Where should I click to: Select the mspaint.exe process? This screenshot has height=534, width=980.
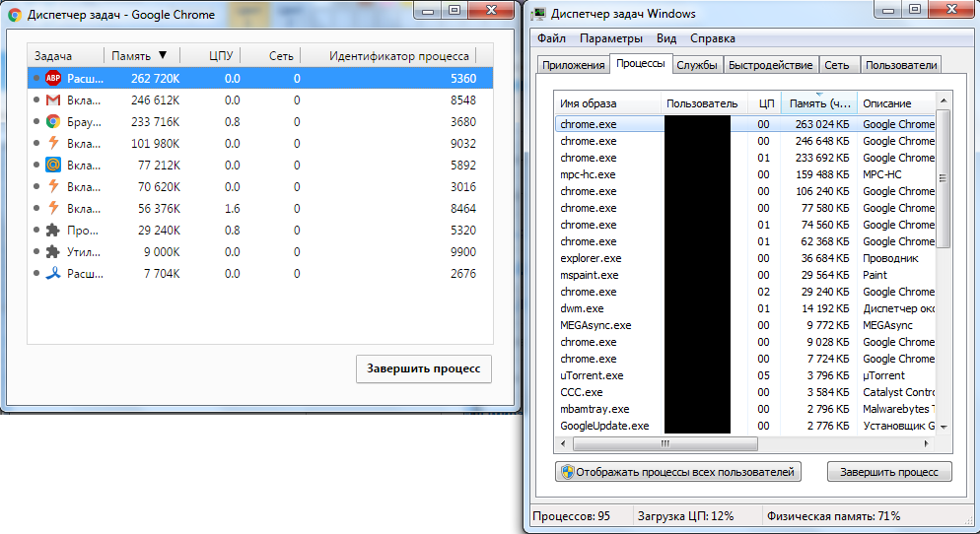(x=745, y=275)
